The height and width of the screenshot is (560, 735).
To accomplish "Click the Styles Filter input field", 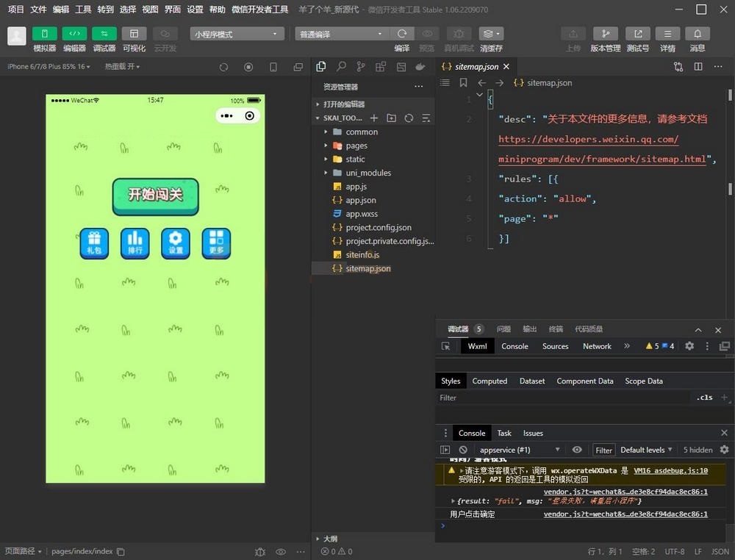I will pos(562,398).
